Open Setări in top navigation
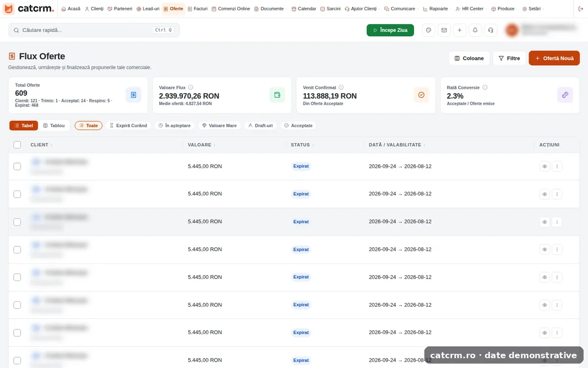588x368 pixels. pos(533,9)
